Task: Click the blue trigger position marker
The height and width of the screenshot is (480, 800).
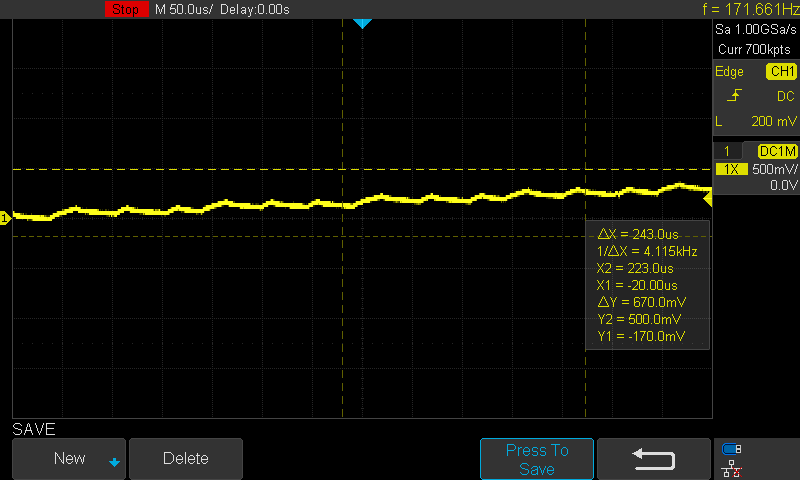Action: tap(362, 23)
